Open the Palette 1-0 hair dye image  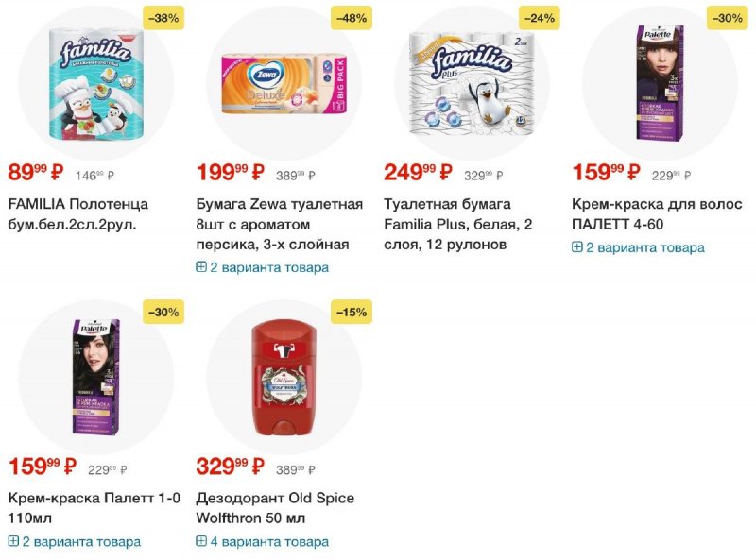click(96, 377)
